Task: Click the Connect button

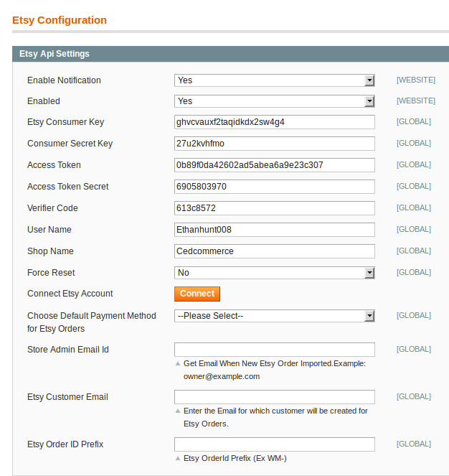Action: 197,294
